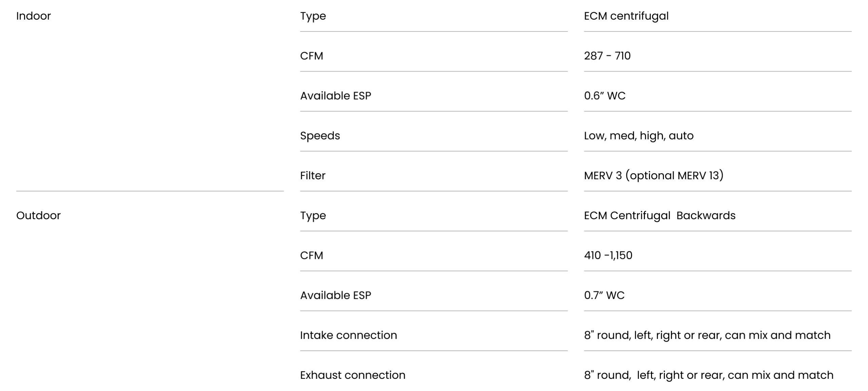Select the 410 -1,150 CFM value
This screenshot has height=391, width=868.
608,255
